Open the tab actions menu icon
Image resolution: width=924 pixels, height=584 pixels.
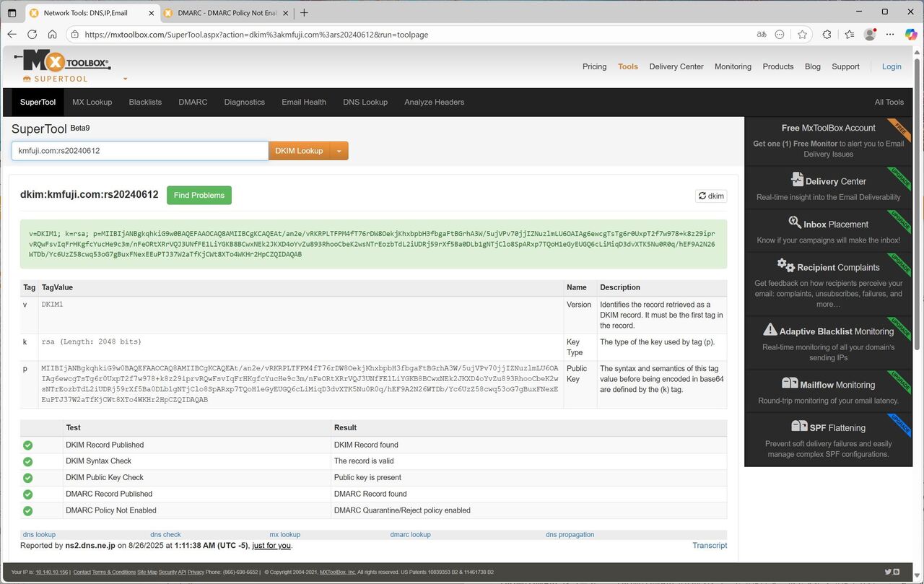[12, 12]
